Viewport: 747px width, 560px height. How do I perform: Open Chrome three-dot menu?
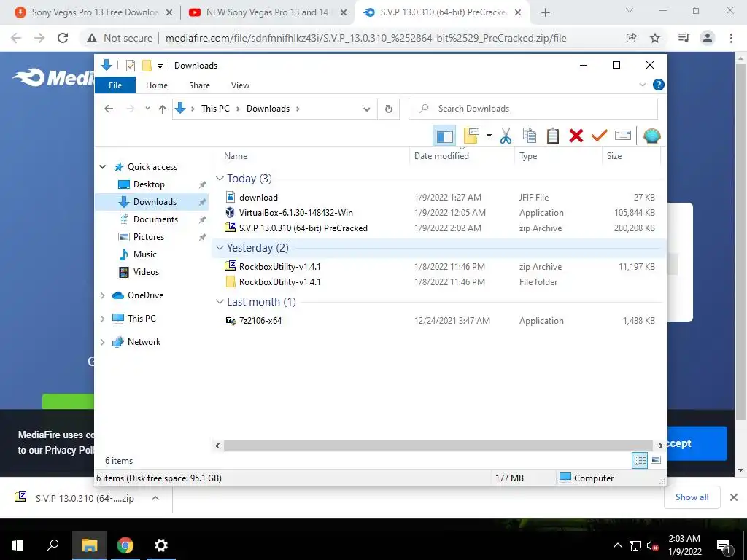pyautogui.click(x=731, y=38)
